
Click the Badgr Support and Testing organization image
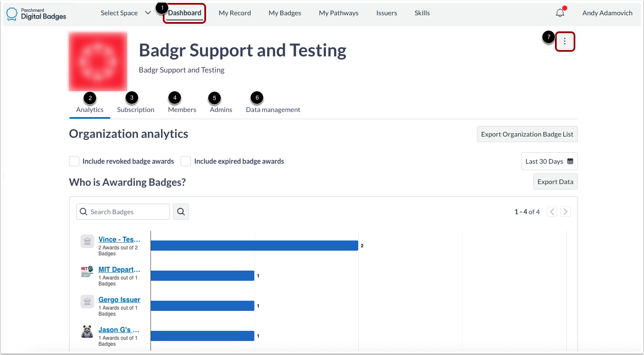(98, 61)
